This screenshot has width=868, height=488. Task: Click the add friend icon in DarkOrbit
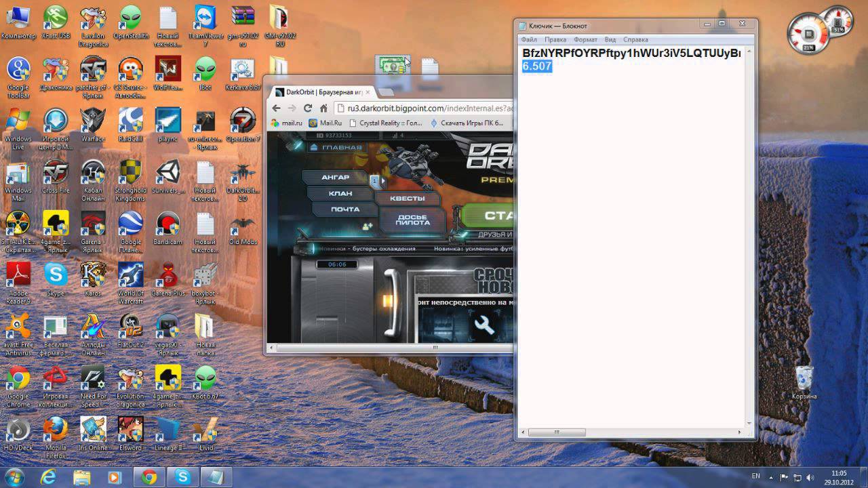[x=368, y=226]
